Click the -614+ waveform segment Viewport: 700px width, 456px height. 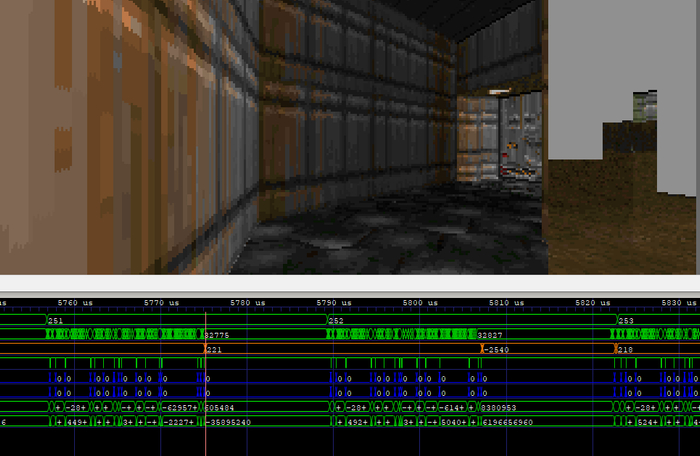pos(453,408)
